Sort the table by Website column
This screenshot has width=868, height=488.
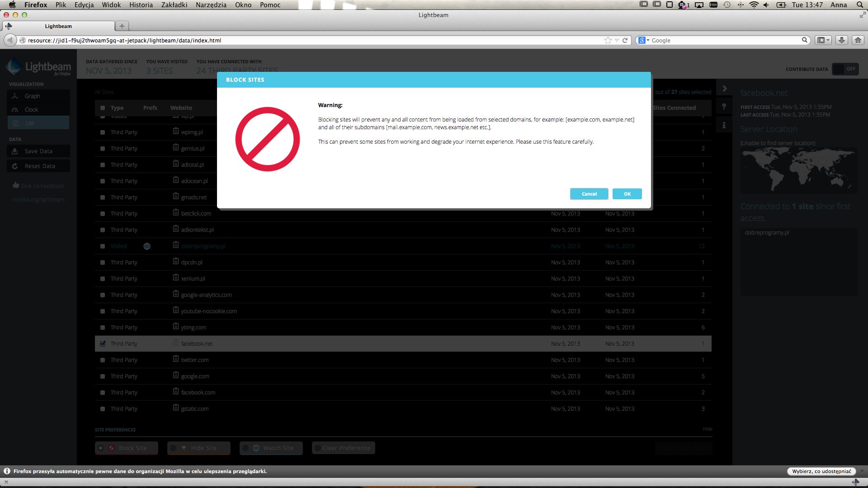(181, 108)
